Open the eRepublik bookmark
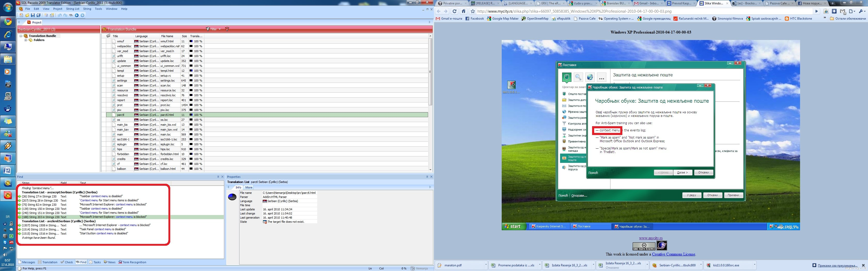This screenshot has height=271, width=868. click(x=561, y=19)
